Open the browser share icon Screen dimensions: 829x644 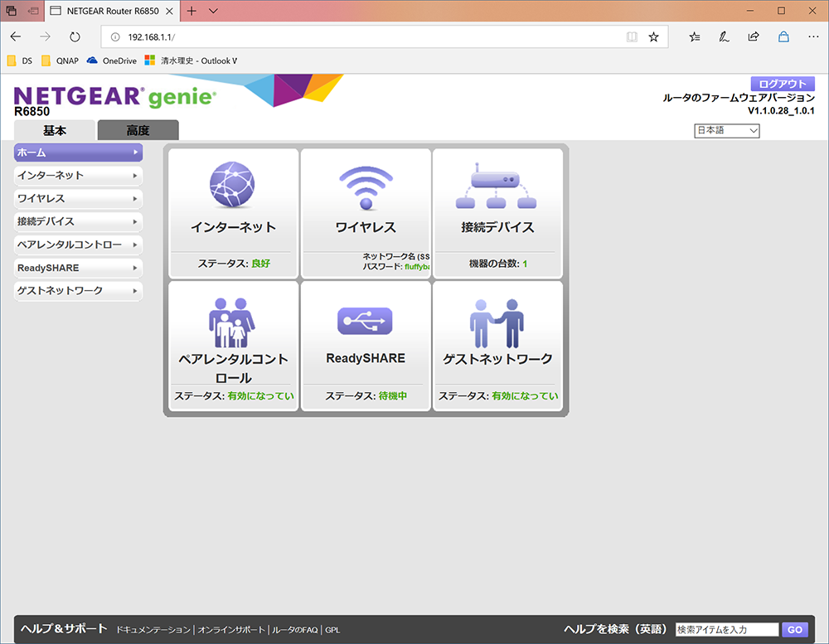coord(754,37)
